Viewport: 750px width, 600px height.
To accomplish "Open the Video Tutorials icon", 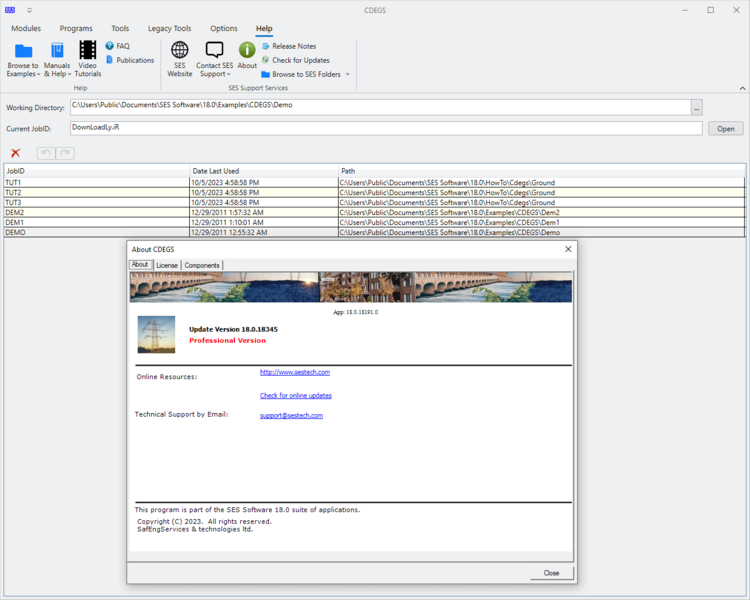I will pos(88,51).
